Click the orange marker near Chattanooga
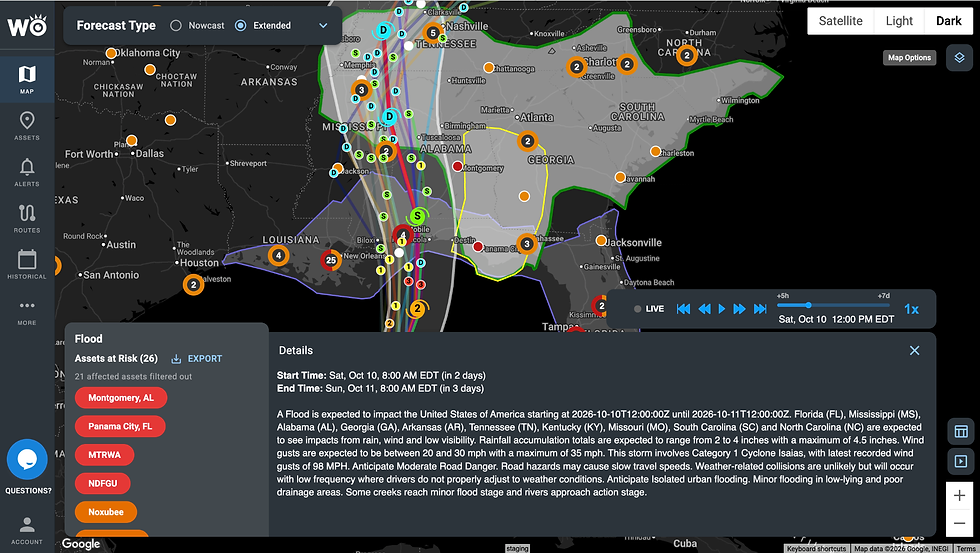The height and width of the screenshot is (553, 980). click(x=489, y=67)
